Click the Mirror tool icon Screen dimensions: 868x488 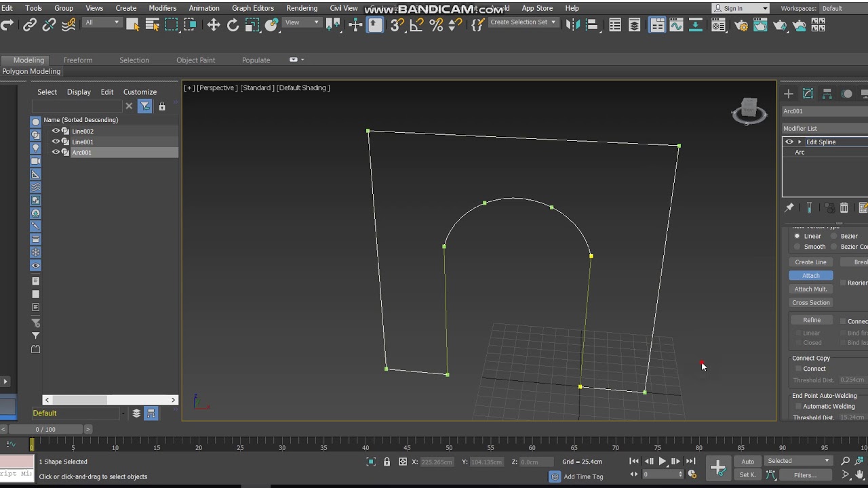pos(573,25)
